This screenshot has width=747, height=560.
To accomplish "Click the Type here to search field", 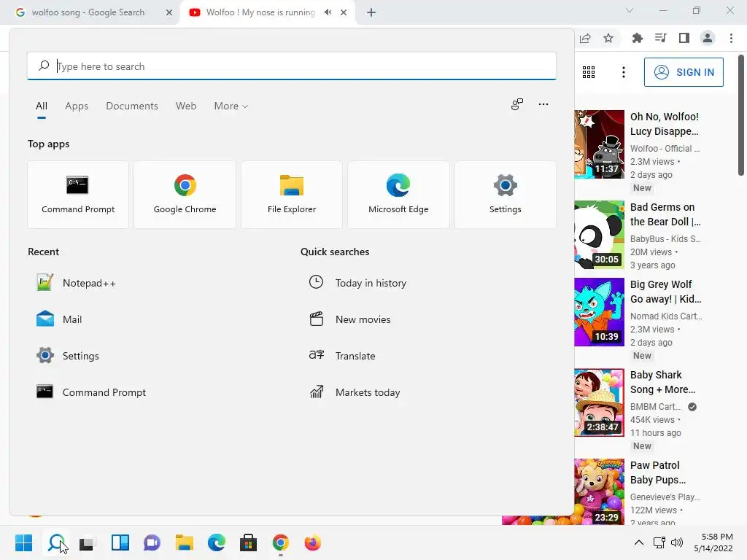I will pyautogui.click(x=292, y=66).
